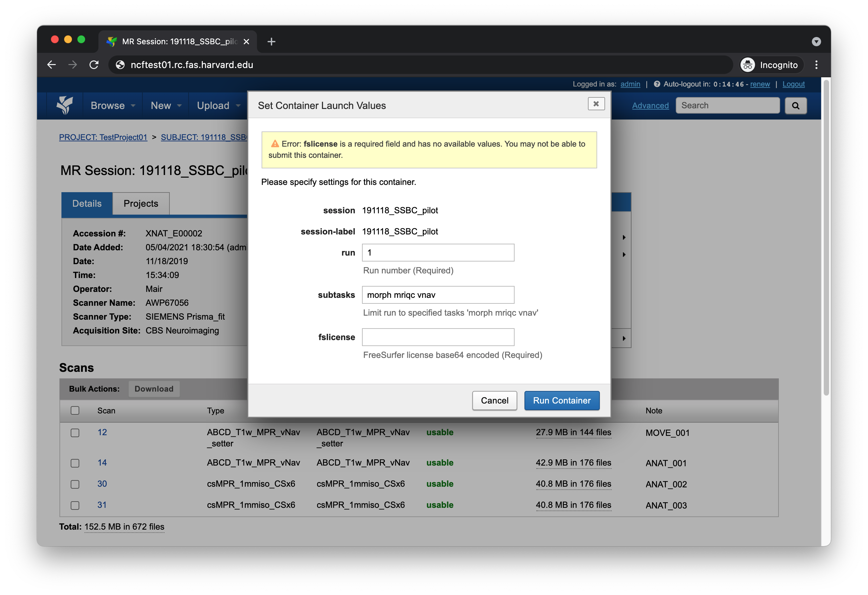
Task: Open the PROJECT: TestProject01 breadcrumb link
Action: tap(103, 137)
